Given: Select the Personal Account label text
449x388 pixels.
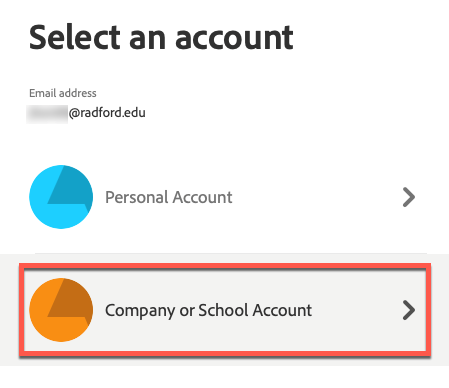Looking at the screenshot, I should 169,197.
